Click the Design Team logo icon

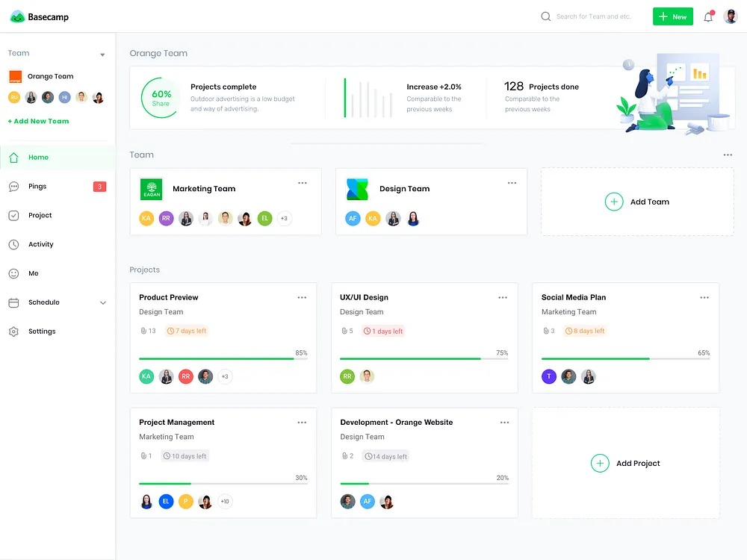[x=357, y=189]
